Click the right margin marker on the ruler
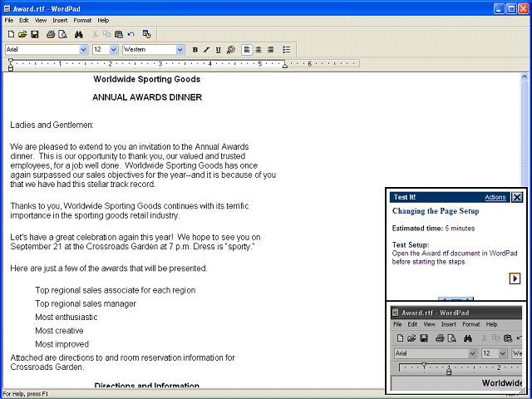The width and height of the screenshot is (532, 399). [285, 65]
